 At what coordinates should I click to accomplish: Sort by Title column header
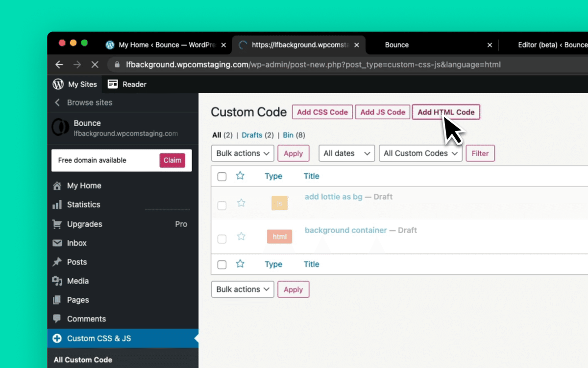[x=312, y=176]
